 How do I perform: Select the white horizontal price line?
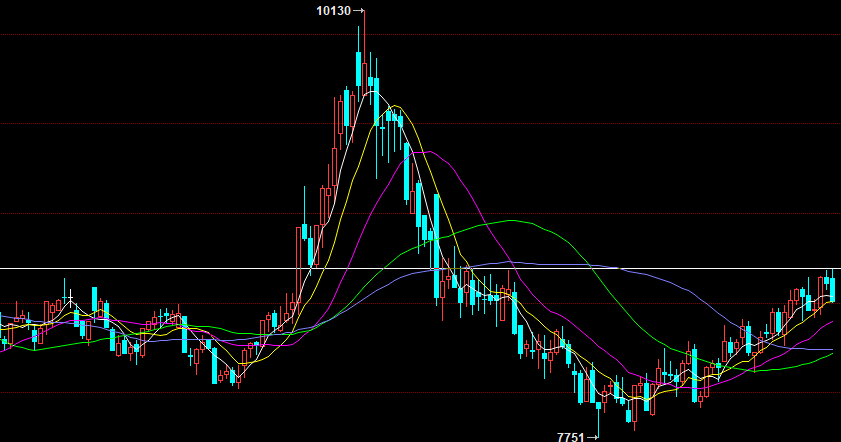point(420,268)
